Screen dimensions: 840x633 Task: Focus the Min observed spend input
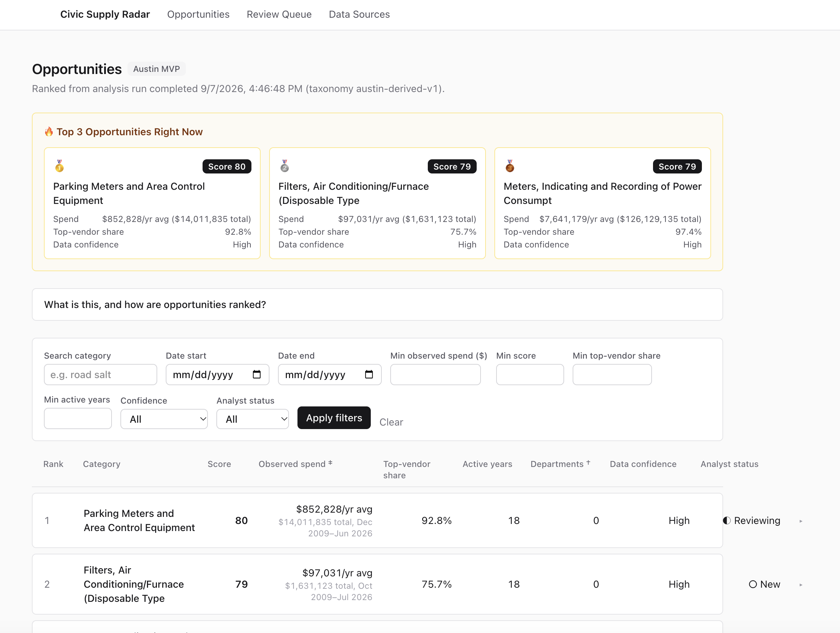pyautogui.click(x=435, y=375)
